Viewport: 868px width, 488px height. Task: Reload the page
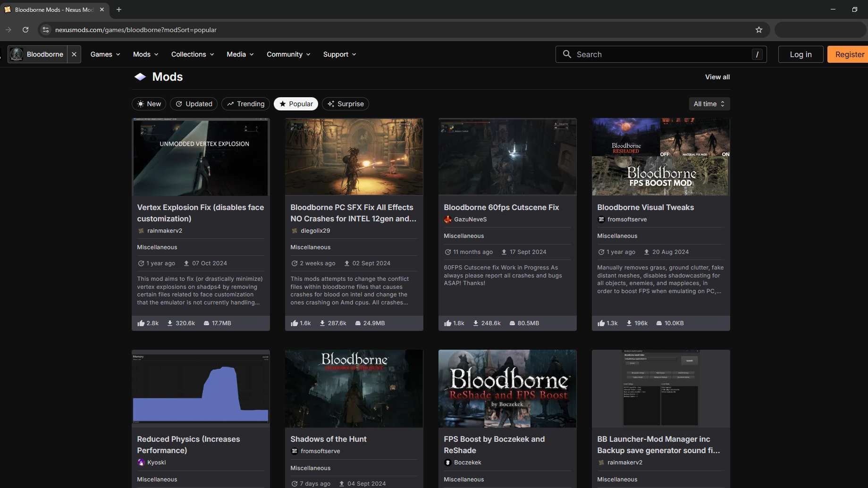[25, 30]
